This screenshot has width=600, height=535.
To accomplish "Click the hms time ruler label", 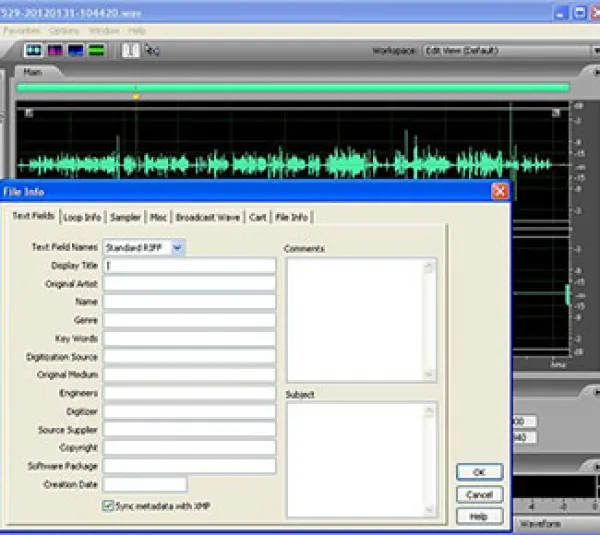I will click(558, 364).
